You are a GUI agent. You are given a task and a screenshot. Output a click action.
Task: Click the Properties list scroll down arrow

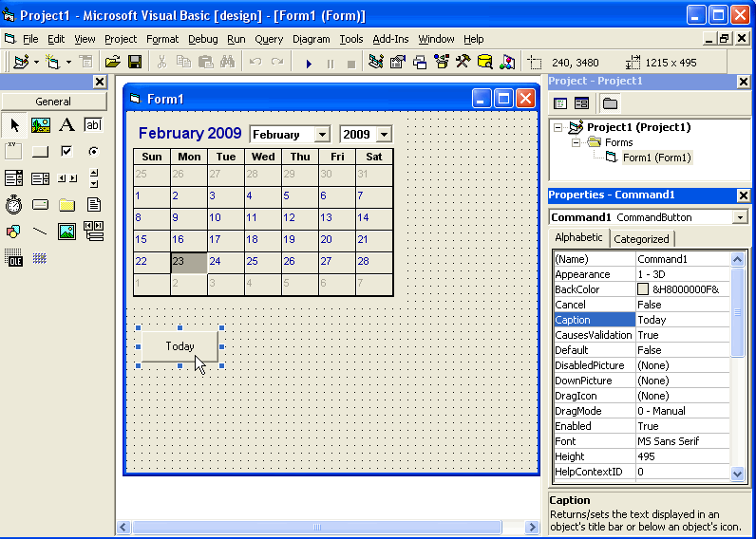tap(737, 474)
